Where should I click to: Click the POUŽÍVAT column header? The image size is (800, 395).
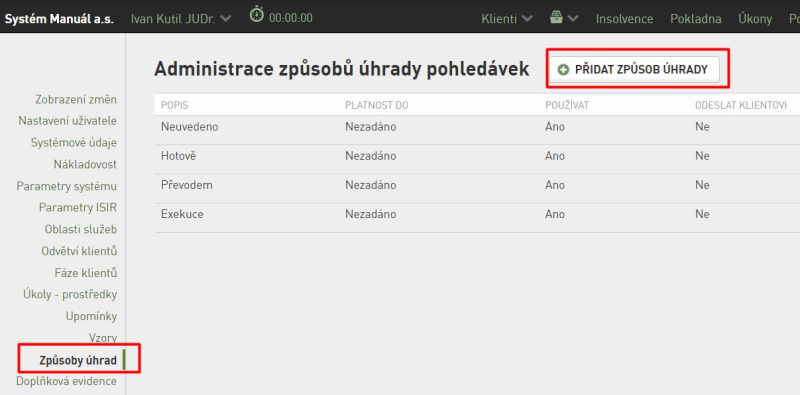567,106
